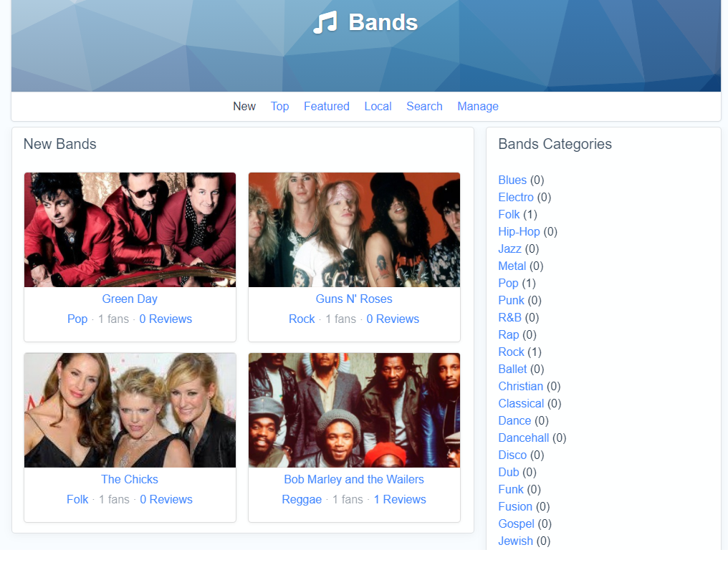Select the New tab
The width and height of the screenshot is (728, 570).
pyautogui.click(x=244, y=106)
